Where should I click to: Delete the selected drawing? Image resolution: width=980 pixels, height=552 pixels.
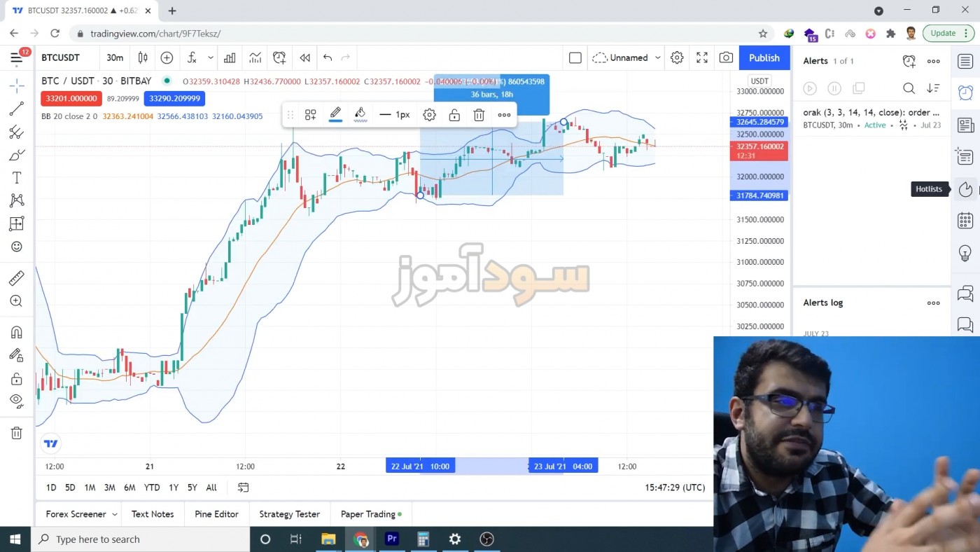(479, 115)
